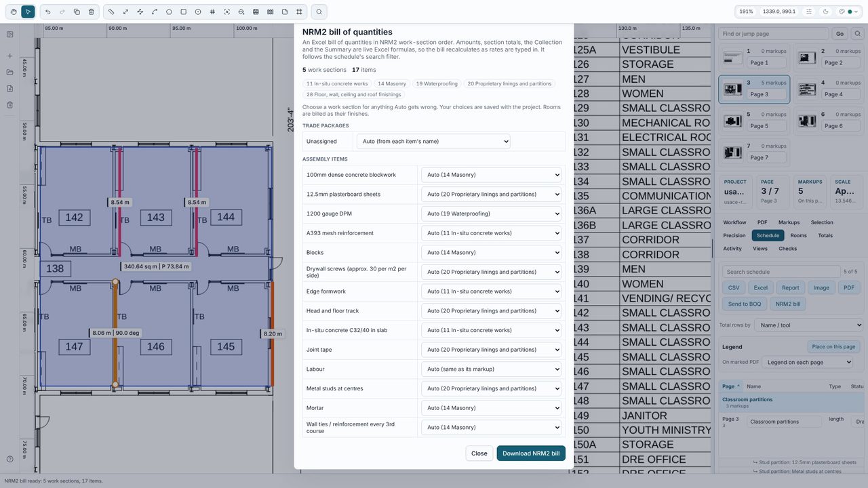Image resolution: width=868 pixels, height=488 pixels.
Task: Choose the polygon area tool
Action: [169, 12]
